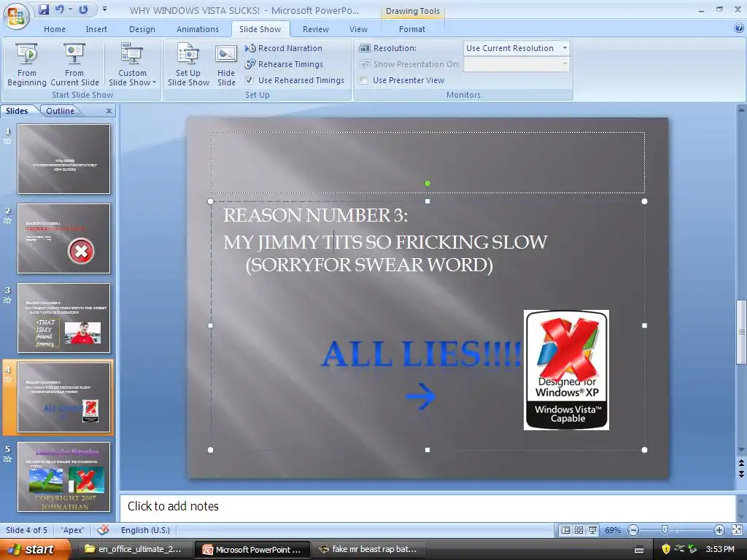747x560 pixels.
Task: Zoom in with plus button
Action: [x=719, y=530]
